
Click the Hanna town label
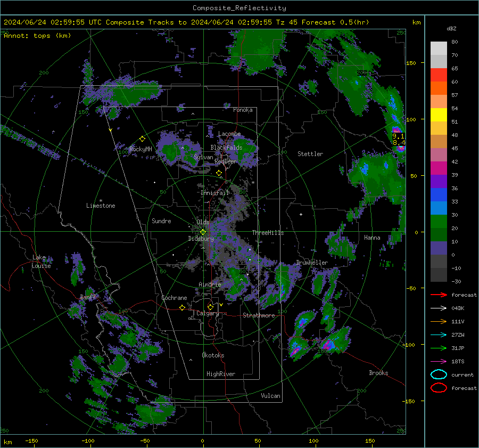click(372, 238)
